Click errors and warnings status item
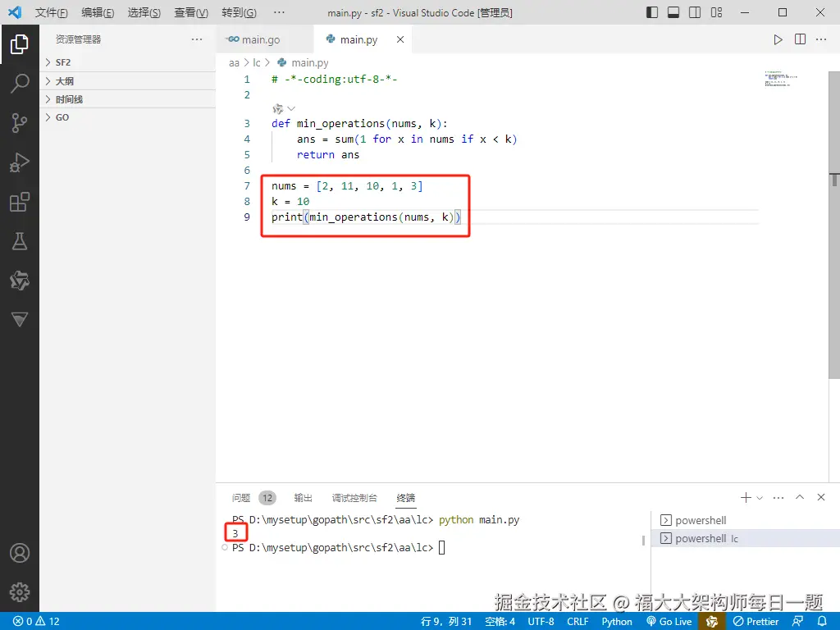The image size is (840, 630). click(36, 622)
